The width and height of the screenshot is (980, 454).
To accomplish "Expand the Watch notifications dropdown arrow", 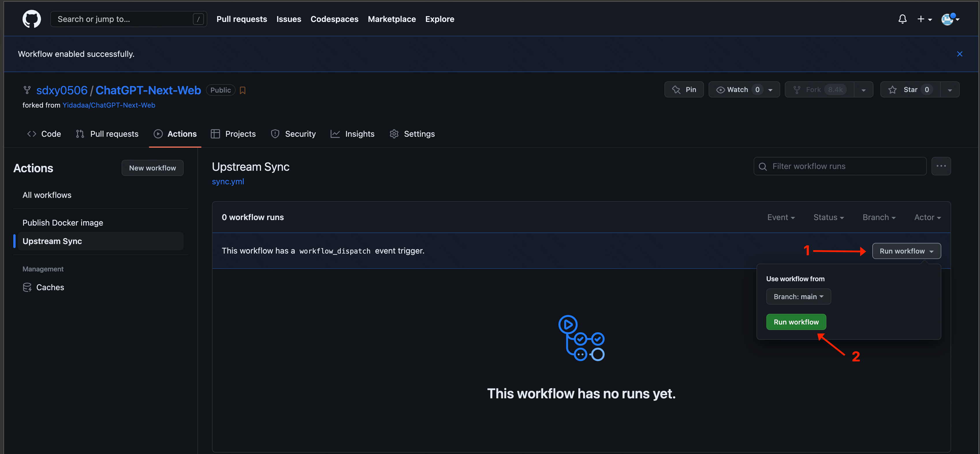I will click(x=770, y=90).
